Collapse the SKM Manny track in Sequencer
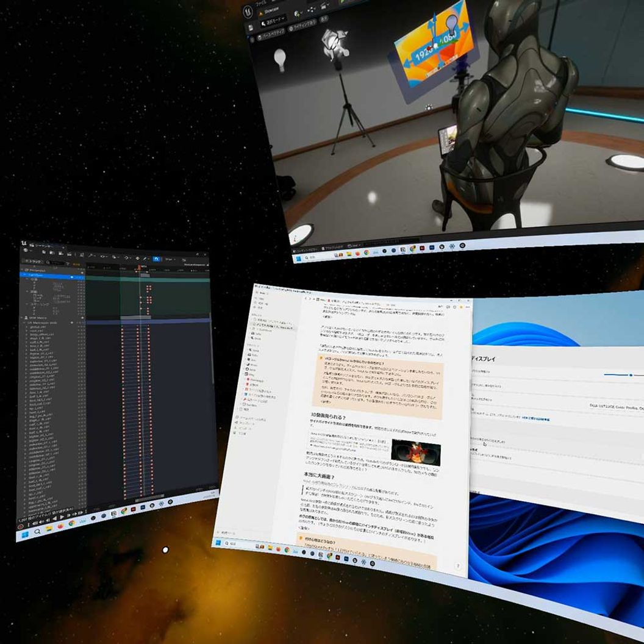 pos(22,318)
